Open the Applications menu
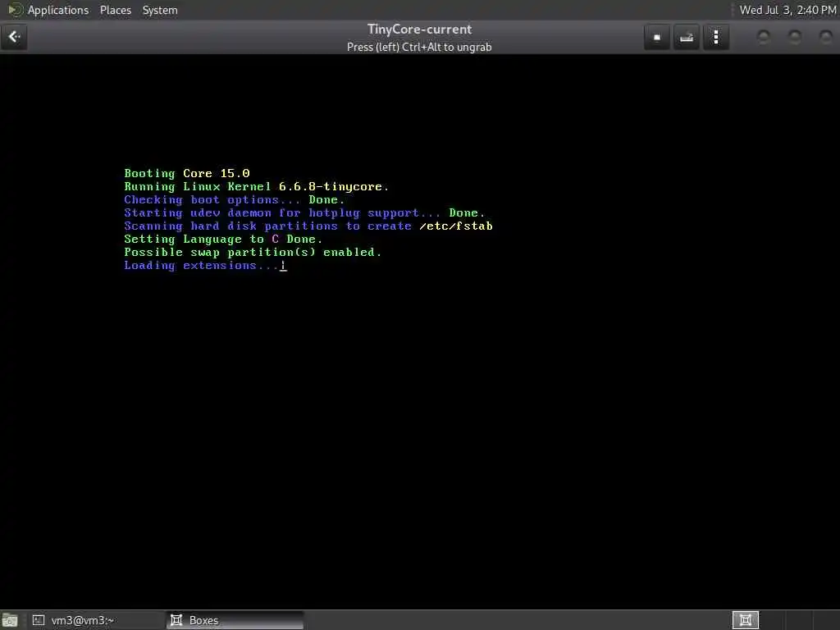 click(x=58, y=10)
